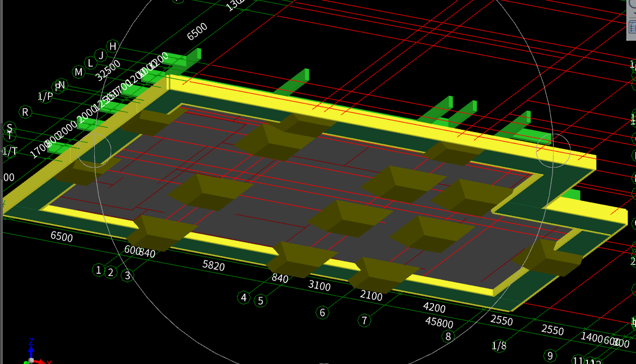Click the 6500 dimension near grid 1
The height and width of the screenshot is (364, 636).
pyautogui.click(x=62, y=236)
